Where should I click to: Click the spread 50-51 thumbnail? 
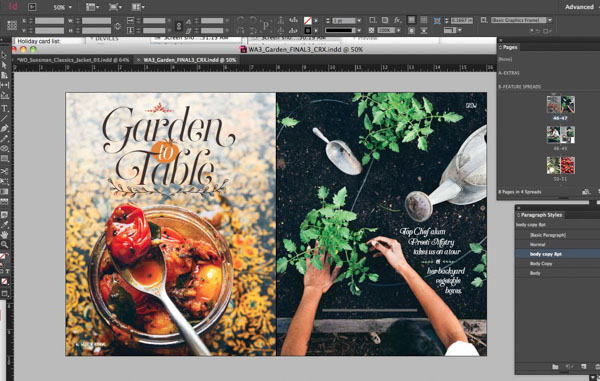tap(561, 165)
